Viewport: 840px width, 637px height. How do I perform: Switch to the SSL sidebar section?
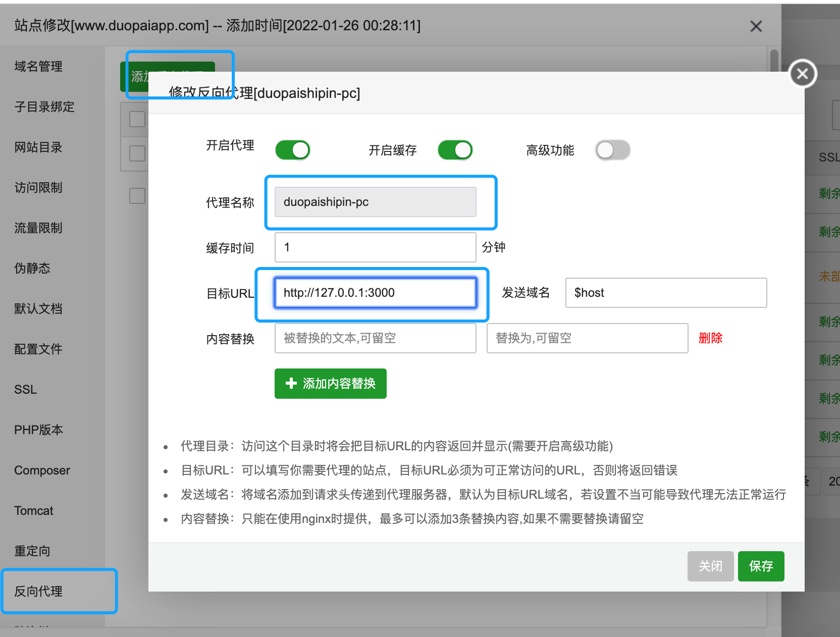(x=25, y=389)
